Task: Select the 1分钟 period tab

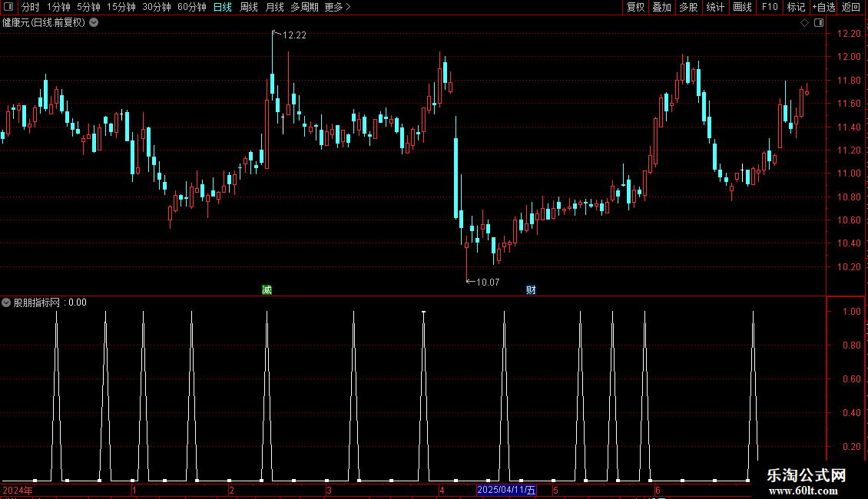Action: pyautogui.click(x=58, y=7)
